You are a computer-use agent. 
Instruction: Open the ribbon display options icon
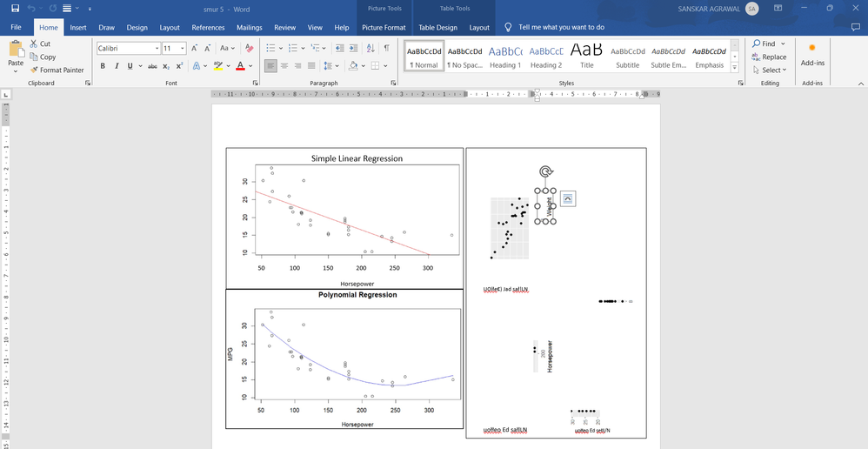pyautogui.click(x=778, y=9)
